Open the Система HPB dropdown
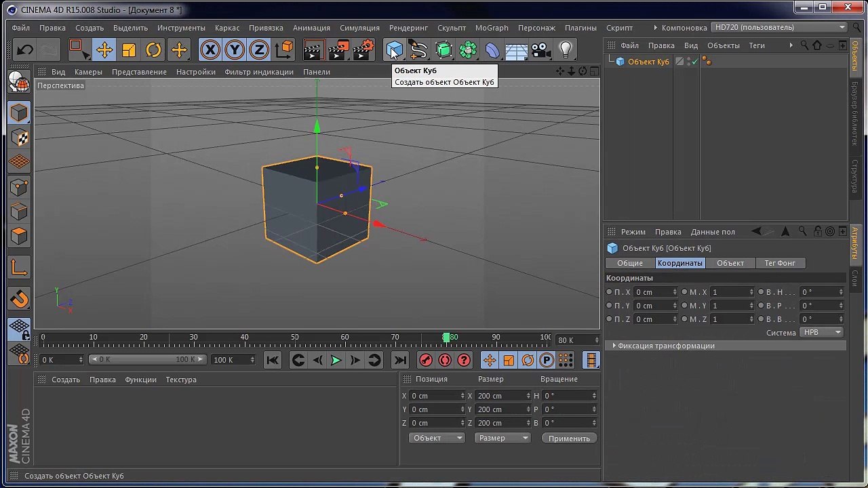 pos(822,332)
